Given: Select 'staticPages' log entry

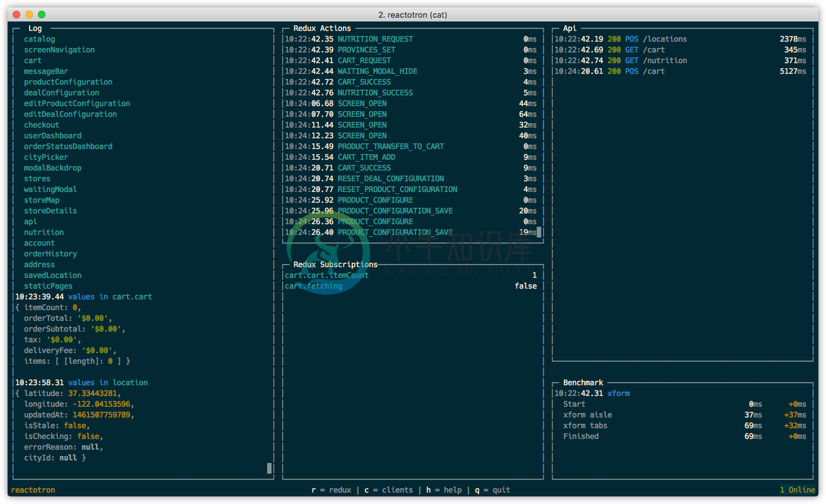Looking at the screenshot, I should (48, 286).
